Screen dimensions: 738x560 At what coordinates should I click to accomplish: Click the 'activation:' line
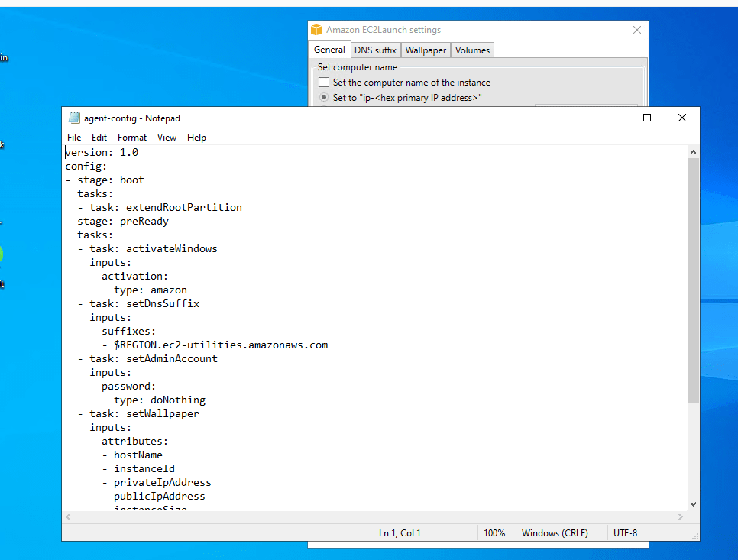tap(134, 277)
